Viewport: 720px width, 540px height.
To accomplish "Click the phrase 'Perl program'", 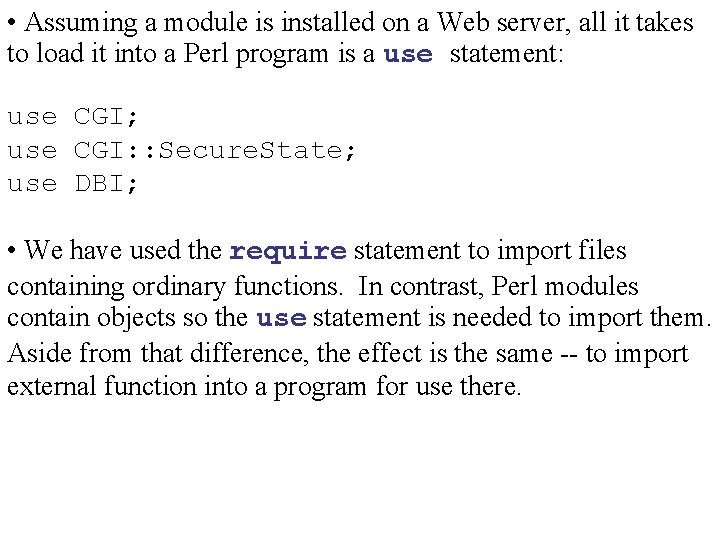I will (x=256, y=54).
